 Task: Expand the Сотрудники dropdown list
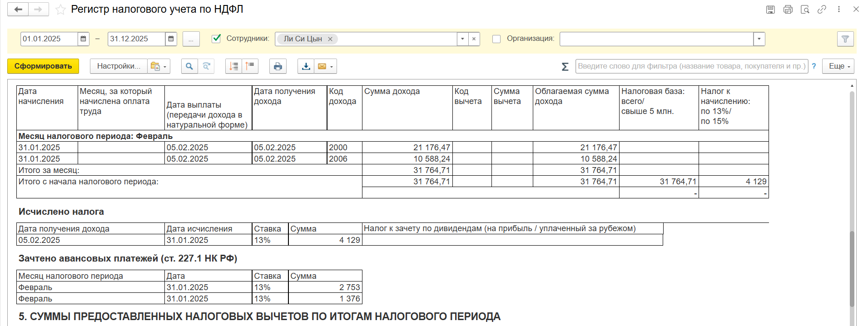coord(462,39)
